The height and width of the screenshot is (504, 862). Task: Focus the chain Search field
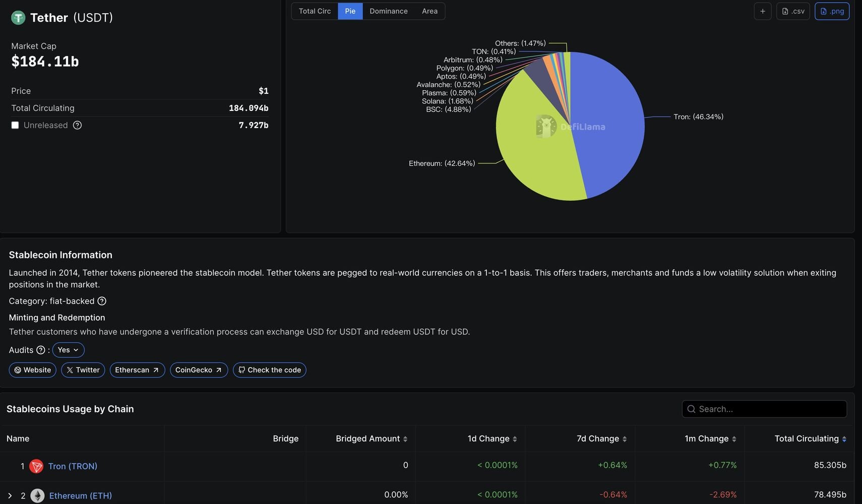764,409
